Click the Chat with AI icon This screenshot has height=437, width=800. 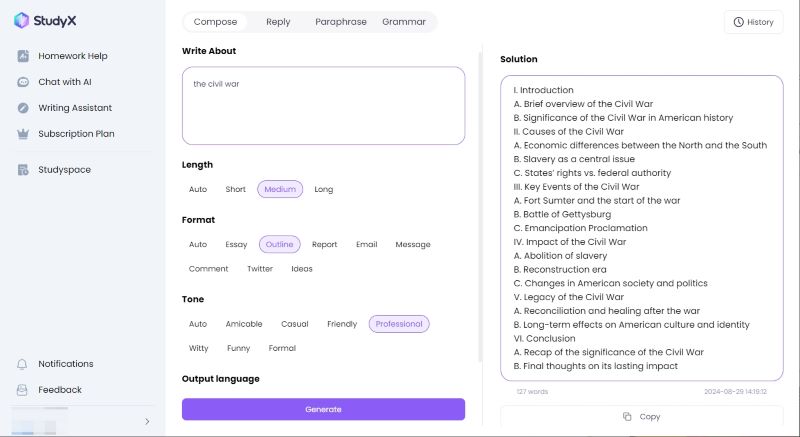[23, 82]
